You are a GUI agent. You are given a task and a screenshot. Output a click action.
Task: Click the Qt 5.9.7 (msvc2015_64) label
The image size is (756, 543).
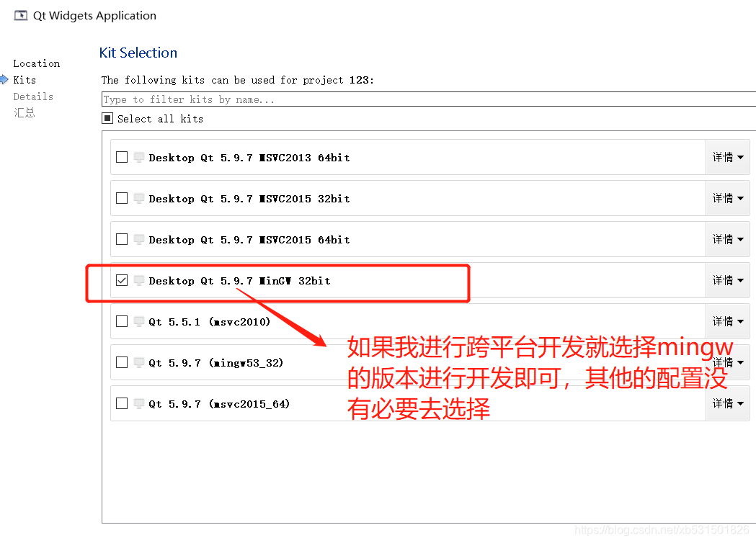pyautogui.click(x=219, y=404)
